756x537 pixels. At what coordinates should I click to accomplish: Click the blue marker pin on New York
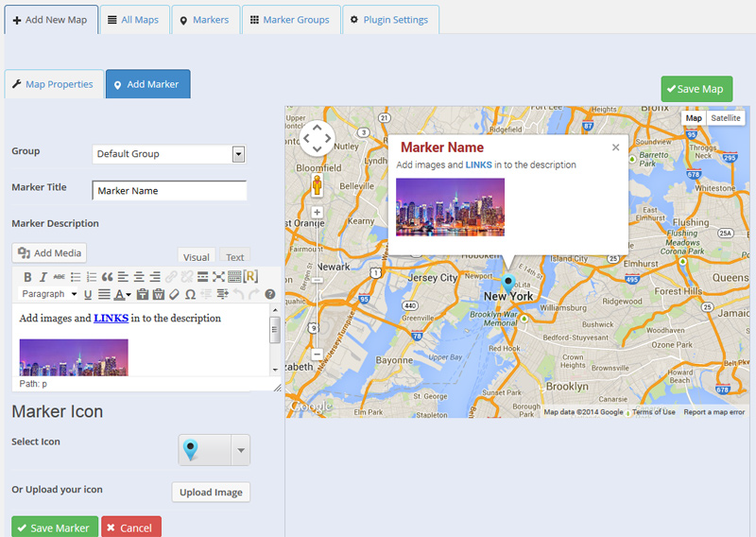[x=508, y=284]
